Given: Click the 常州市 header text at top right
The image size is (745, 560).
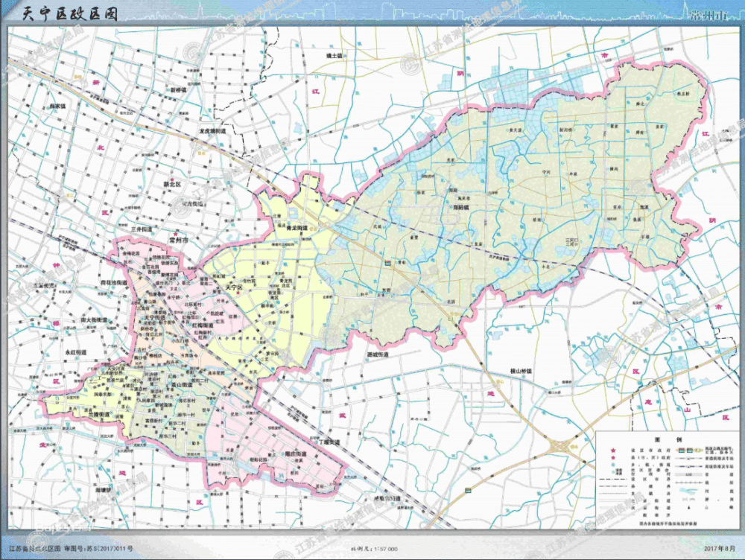Looking at the screenshot, I should (709, 16).
